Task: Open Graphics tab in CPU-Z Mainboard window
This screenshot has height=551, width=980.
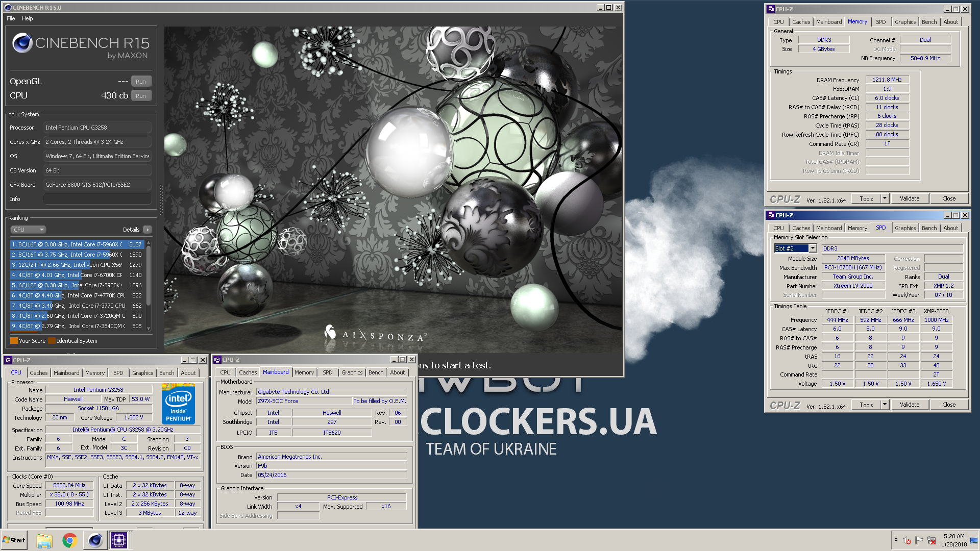Action: (x=352, y=372)
